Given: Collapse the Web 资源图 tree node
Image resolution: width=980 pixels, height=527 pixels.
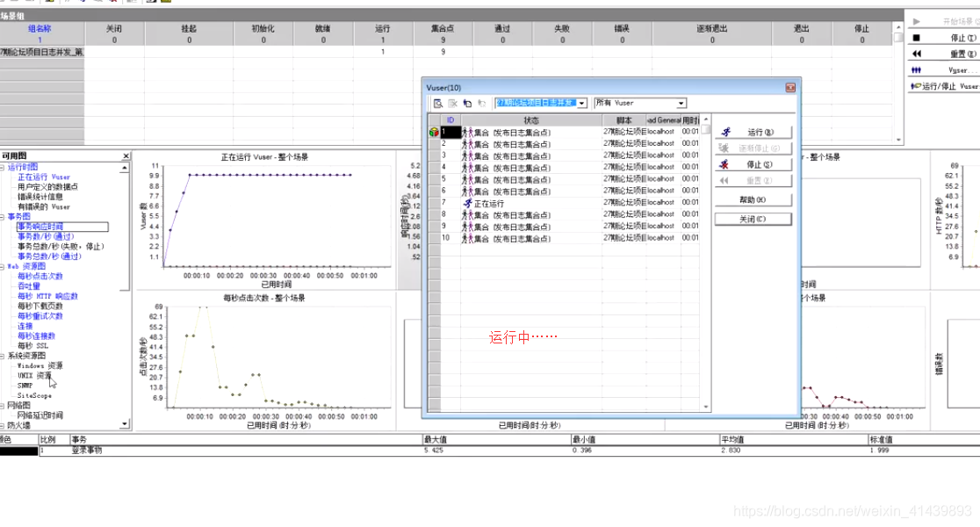Looking at the screenshot, I should coord(3,266).
